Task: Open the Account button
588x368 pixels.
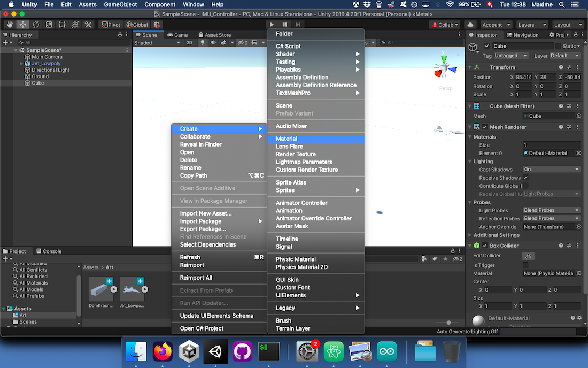Action: click(496, 25)
